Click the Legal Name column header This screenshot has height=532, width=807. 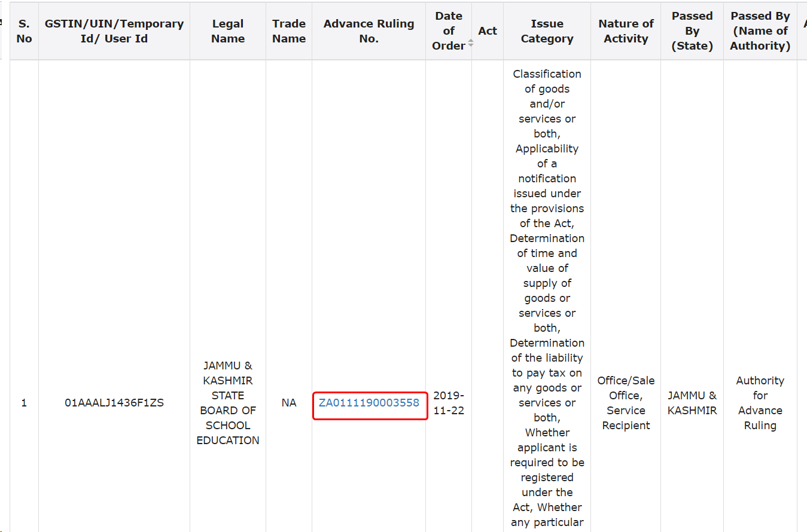228,31
